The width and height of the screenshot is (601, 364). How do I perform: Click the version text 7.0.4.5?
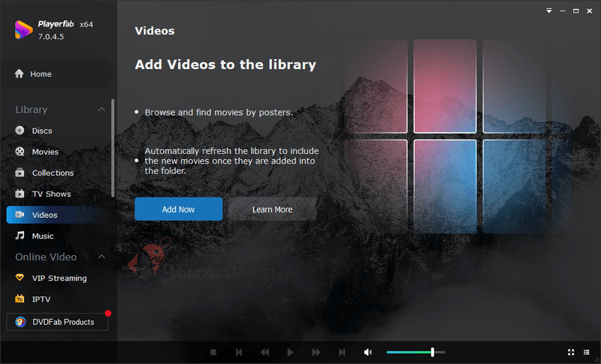point(51,37)
